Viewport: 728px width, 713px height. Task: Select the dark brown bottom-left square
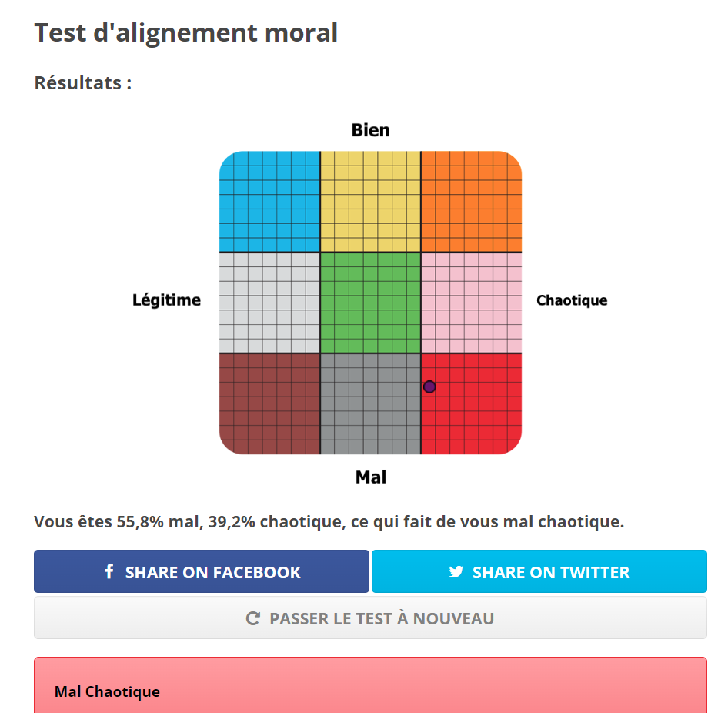pyautogui.click(x=269, y=403)
